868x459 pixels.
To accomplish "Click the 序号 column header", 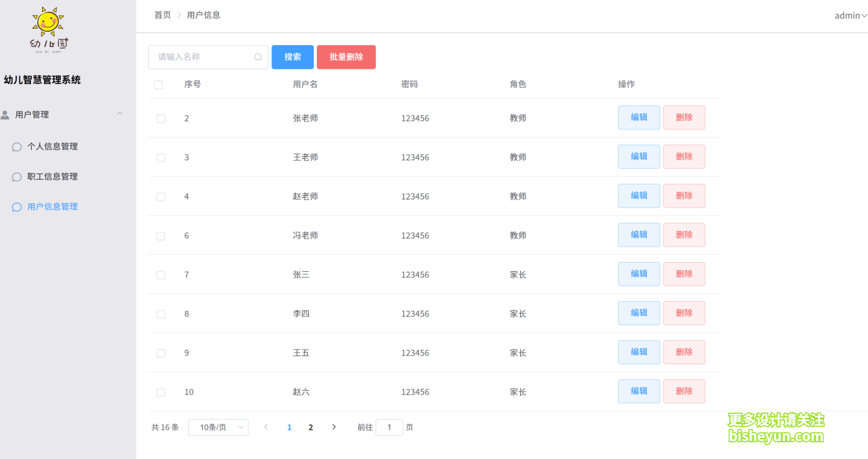I will (x=192, y=84).
